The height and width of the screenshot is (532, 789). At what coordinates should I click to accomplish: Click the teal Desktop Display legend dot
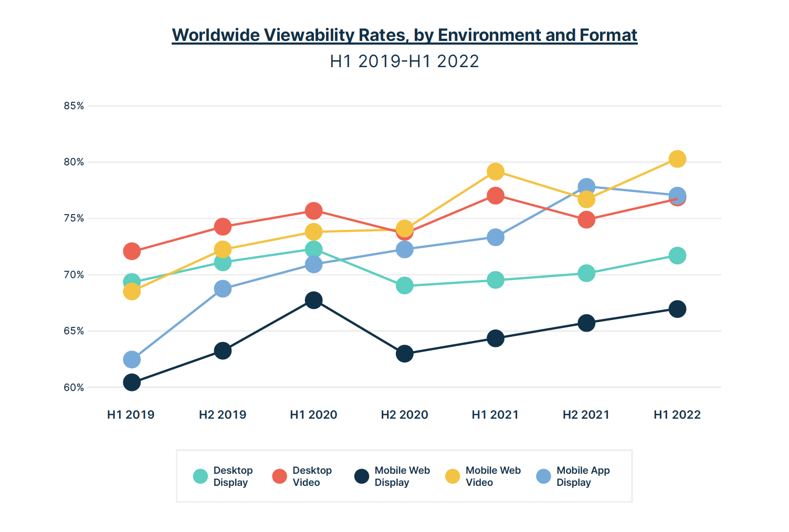click(200, 476)
